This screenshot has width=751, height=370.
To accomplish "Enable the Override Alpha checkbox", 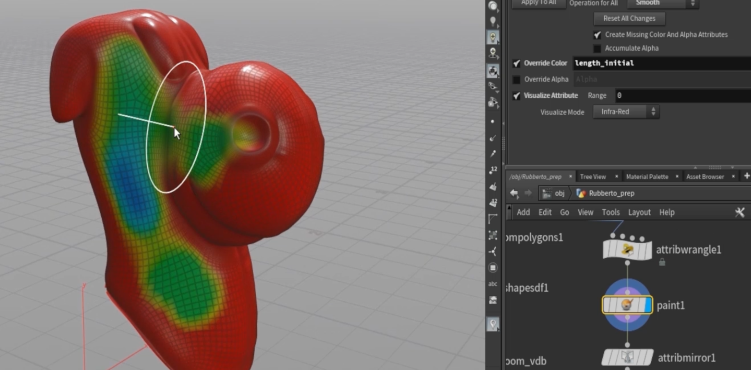I will coord(516,79).
